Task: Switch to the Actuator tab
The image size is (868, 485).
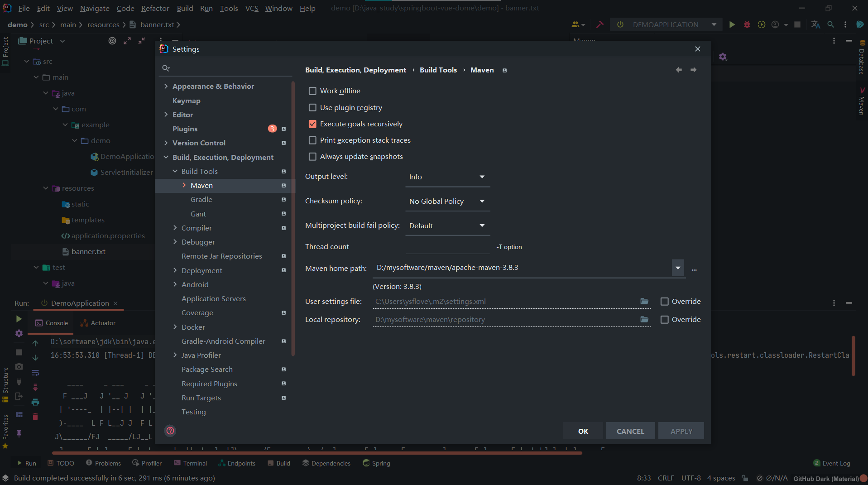Action: pyautogui.click(x=98, y=323)
